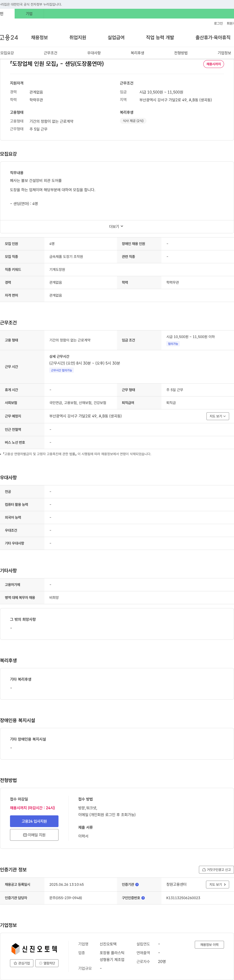Screen dimensions: 234x980
Task: Click the 신진오텍 company logo
Action: [34, 949]
